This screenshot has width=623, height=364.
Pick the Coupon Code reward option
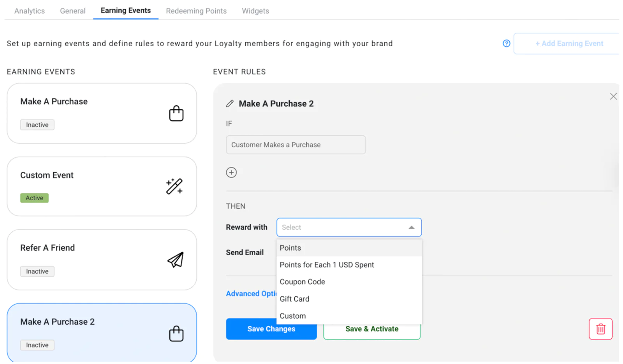302,282
